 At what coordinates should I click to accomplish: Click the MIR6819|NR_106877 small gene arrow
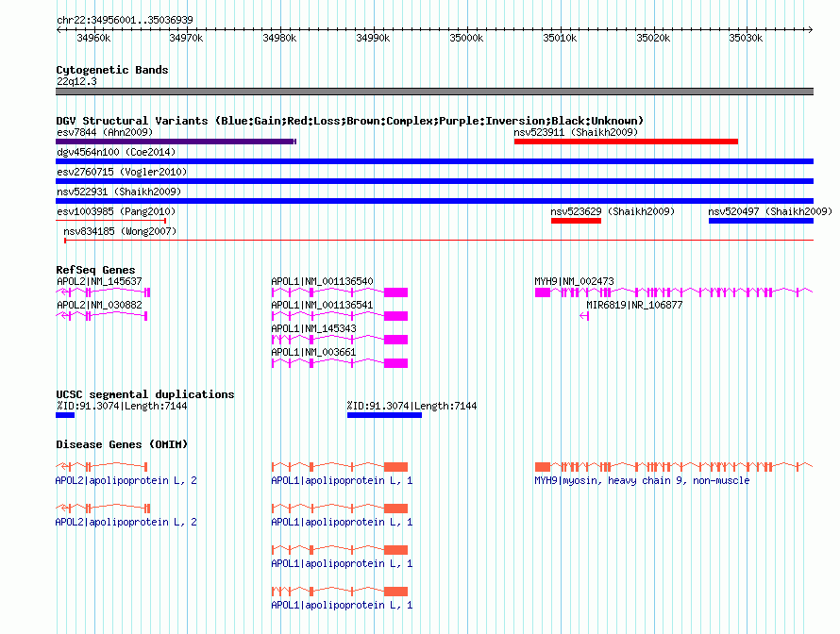584,316
